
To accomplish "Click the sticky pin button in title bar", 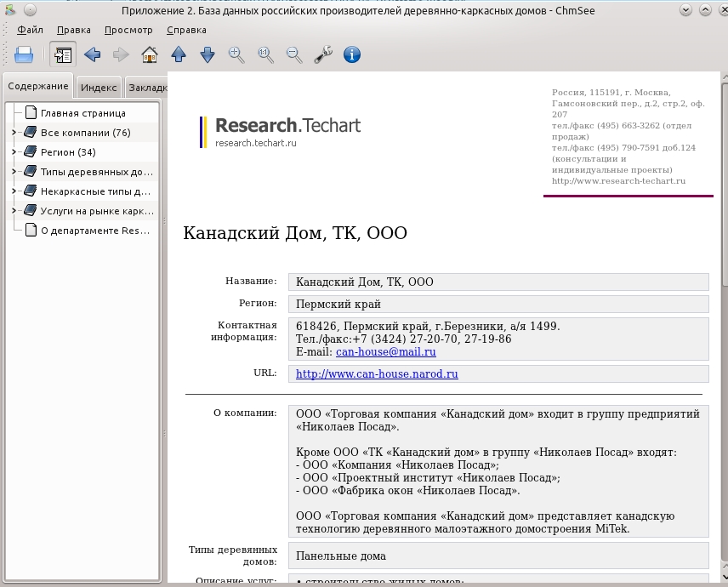I will (x=30, y=9).
